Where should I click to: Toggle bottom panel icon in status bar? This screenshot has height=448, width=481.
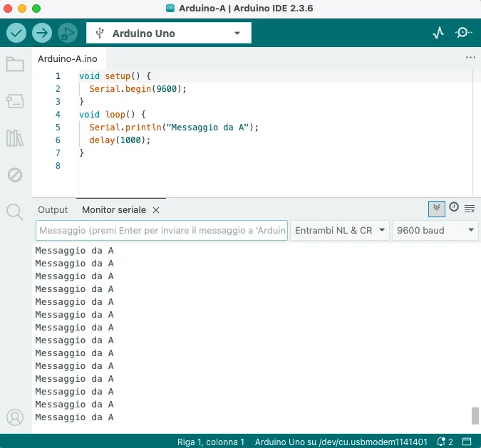coord(467,442)
